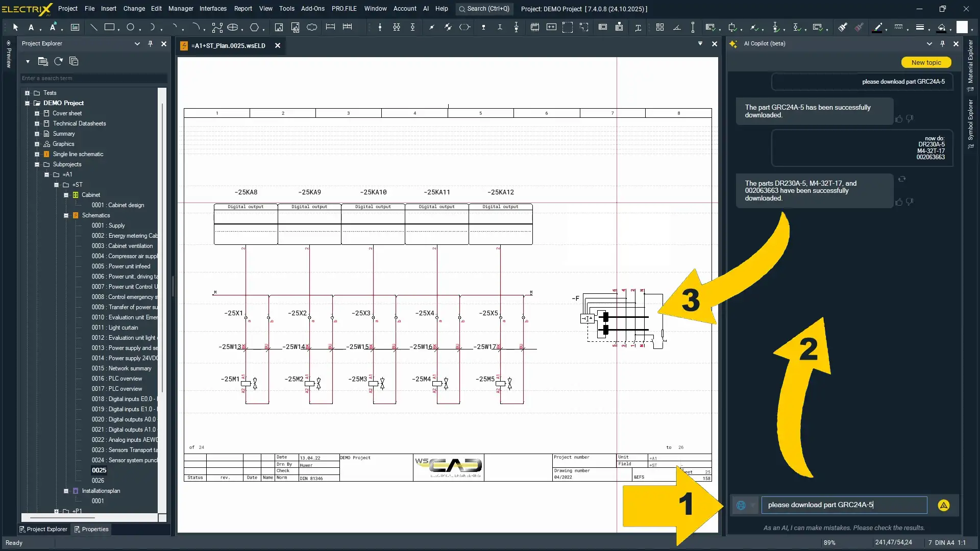This screenshot has width=980, height=551.
Task: Click the cloud shape tool icon
Action: (312, 28)
